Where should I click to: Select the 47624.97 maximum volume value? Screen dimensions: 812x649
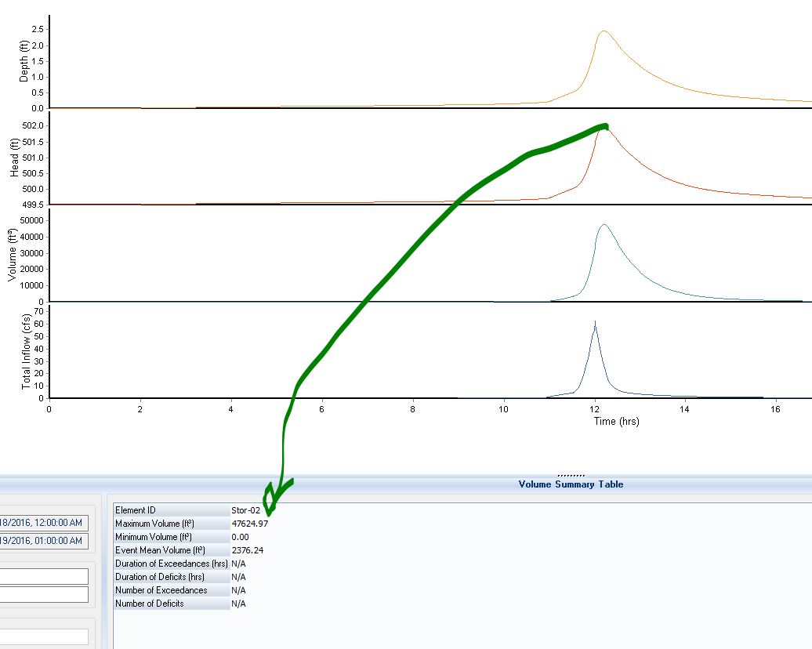tap(249, 524)
